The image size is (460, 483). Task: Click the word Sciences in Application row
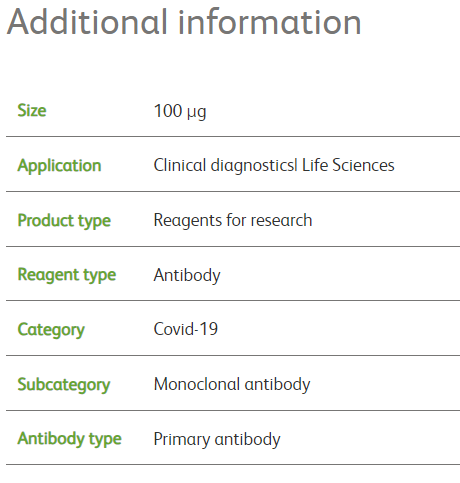[x=363, y=166]
